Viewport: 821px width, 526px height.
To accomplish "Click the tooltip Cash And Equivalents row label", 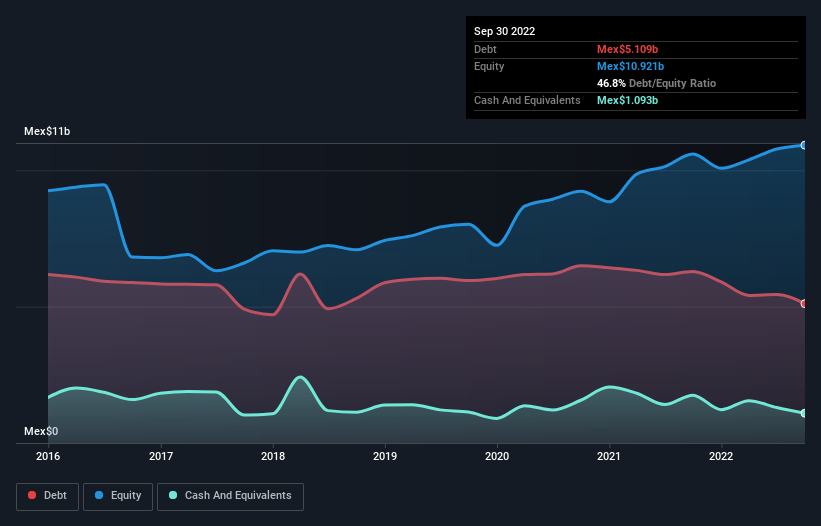I will point(527,100).
